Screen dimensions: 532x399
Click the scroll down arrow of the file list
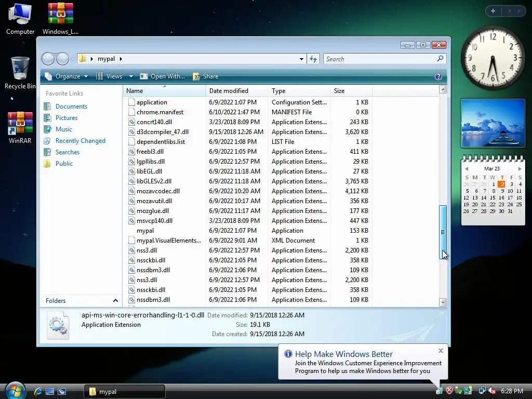(443, 302)
